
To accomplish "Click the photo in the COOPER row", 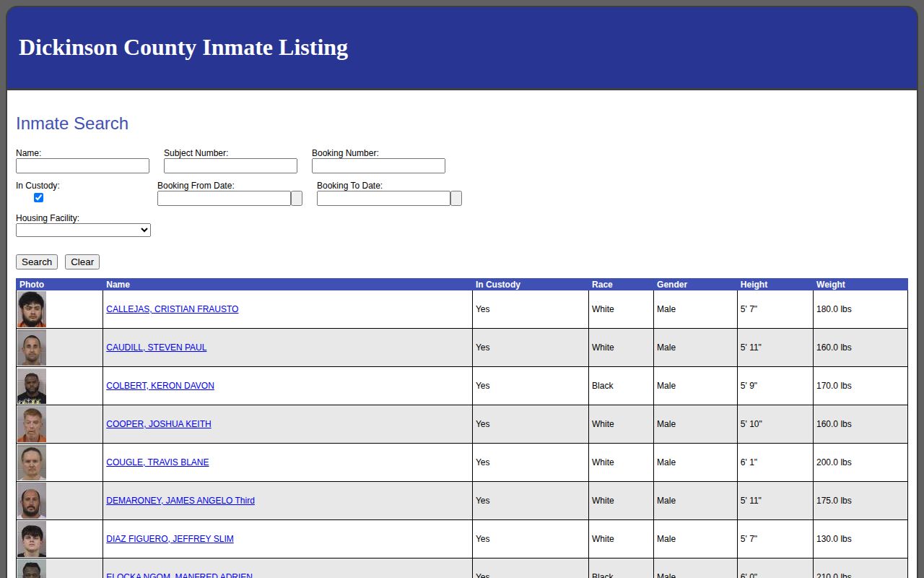I will click(x=32, y=424).
